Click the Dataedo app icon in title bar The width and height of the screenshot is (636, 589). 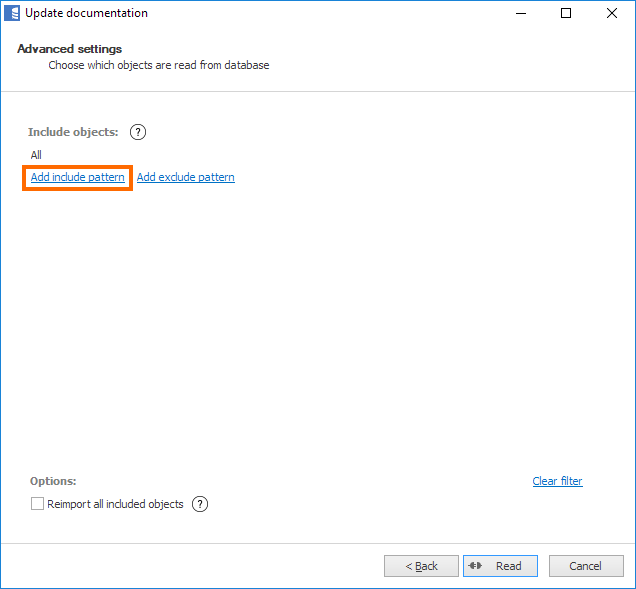[13, 14]
